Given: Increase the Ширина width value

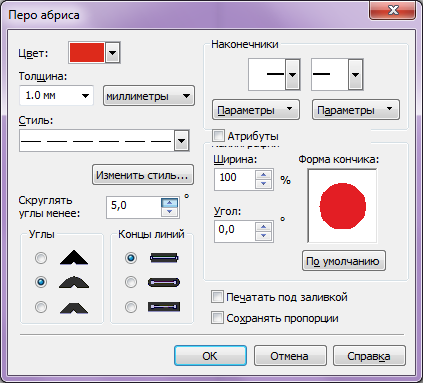Looking at the screenshot, I should tap(264, 175).
